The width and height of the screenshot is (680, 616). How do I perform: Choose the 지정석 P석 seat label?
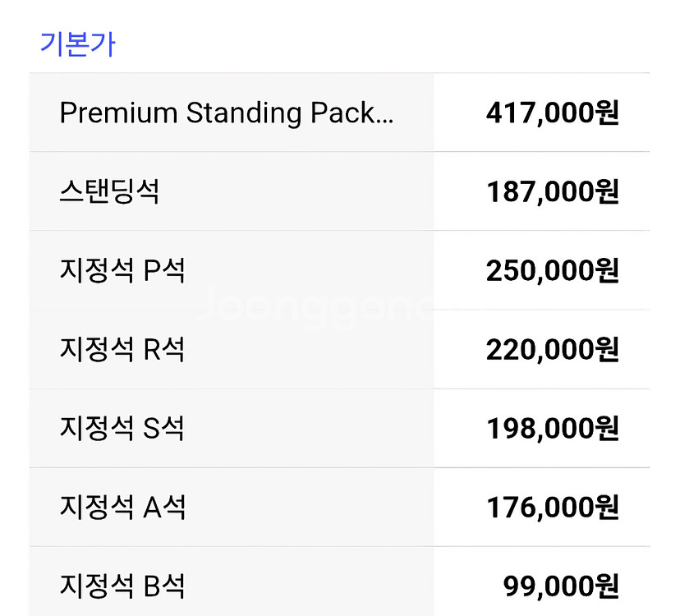coord(122,270)
